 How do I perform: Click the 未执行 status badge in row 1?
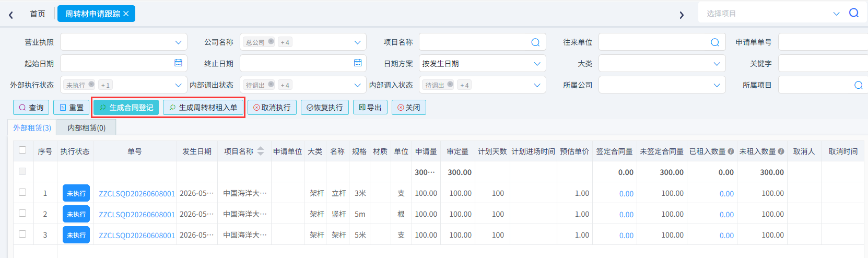tap(76, 193)
